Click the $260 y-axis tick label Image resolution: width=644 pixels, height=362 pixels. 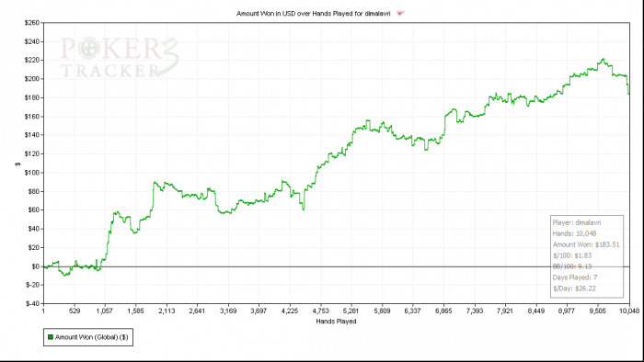click(x=32, y=23)
